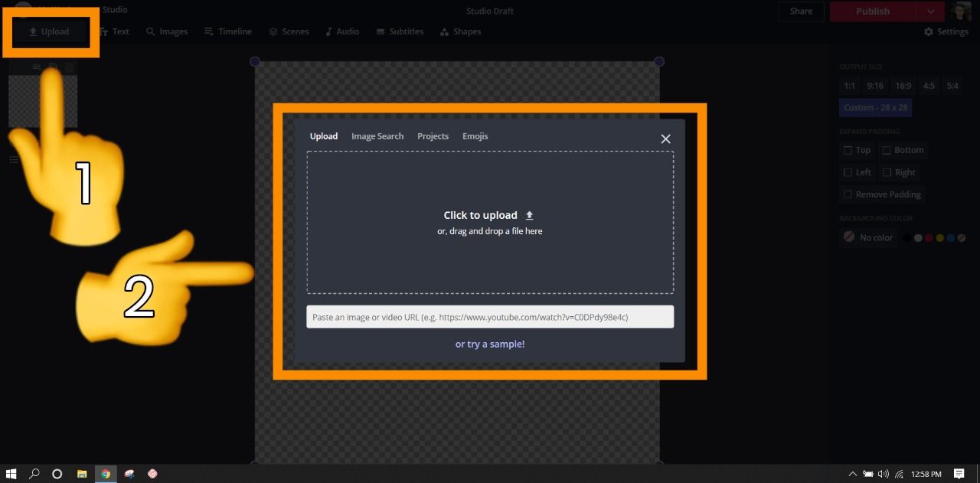This screenshot has height=483, width=980.
Task: Open the Shapes tool
Action: coord(460,31)
